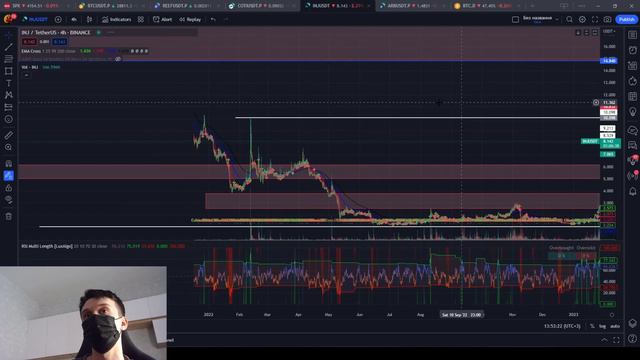Screen dimensions: 640x360
Task: Open symbol search for INJUSDT
Action: [36, 19]
